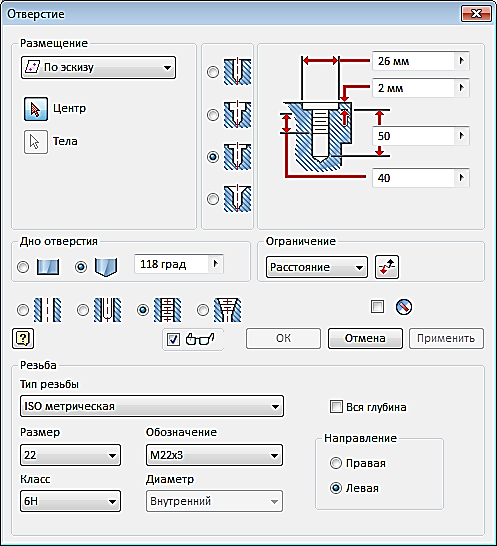Screen dimensions: 497x546
Task: Select the countersink hole type icon
Action: pos(237,198)
